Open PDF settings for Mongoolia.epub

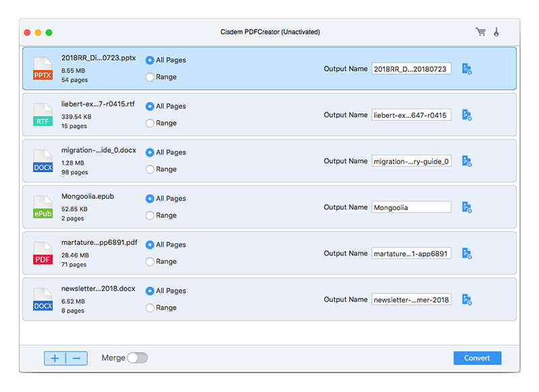pos(467,207)
